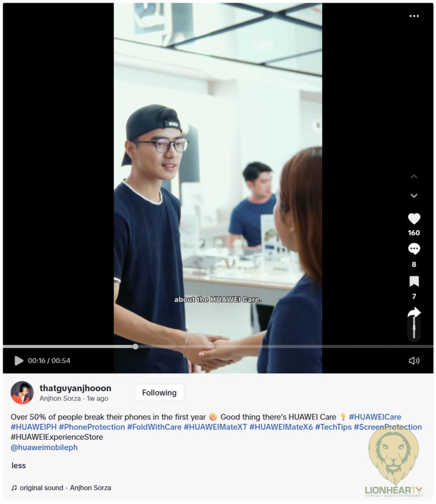
Task: Open the #PhoneProtection hashtag
Action: [x=91, y=427]
